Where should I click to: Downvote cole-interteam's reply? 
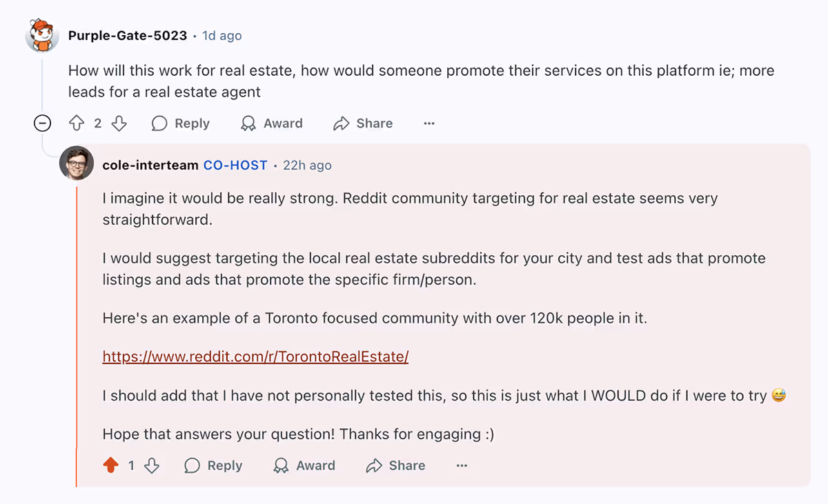click(x=151, y=465)
